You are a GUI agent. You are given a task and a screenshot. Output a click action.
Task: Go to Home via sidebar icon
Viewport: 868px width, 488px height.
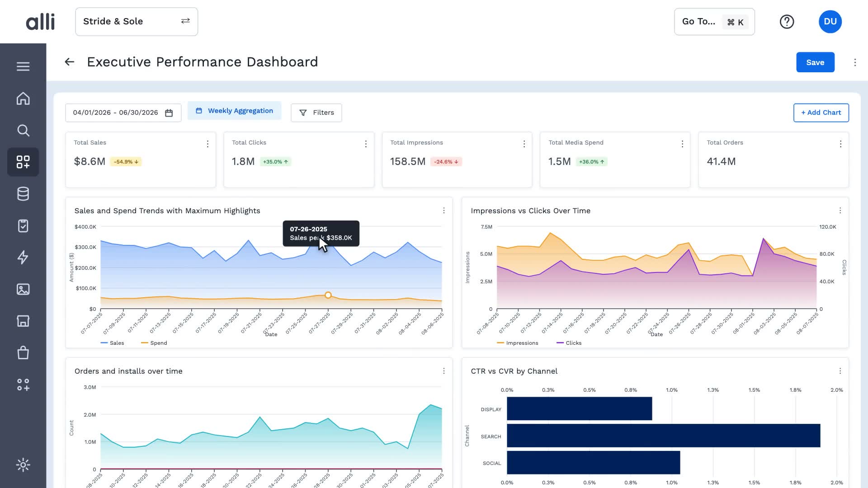(23, 99)
